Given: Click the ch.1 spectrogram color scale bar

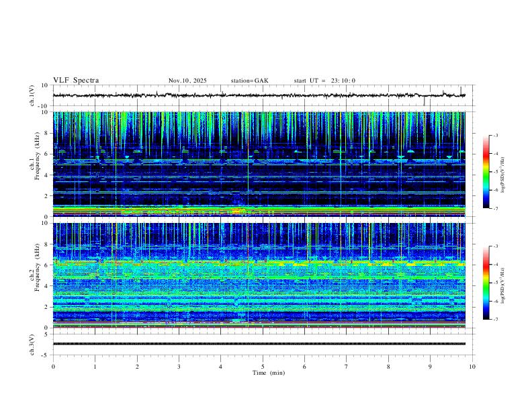Looking at the screenshot, I should (486, 172).
